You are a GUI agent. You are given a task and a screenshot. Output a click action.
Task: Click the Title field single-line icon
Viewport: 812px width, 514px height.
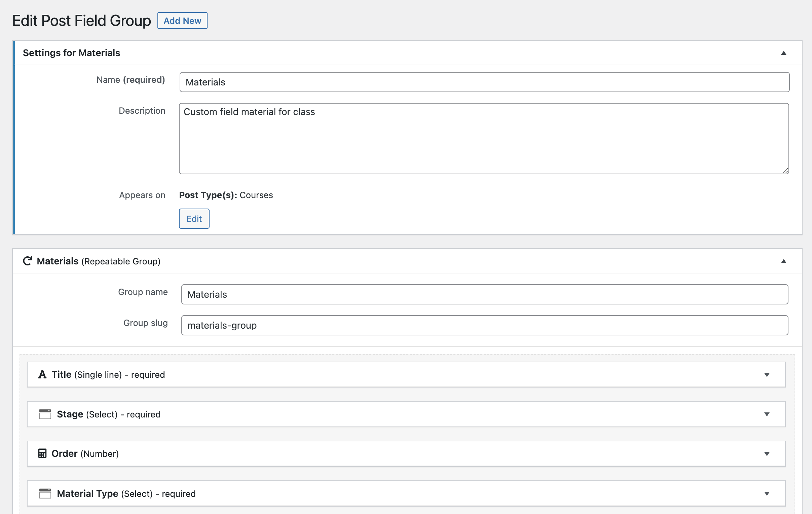(42, 374)
